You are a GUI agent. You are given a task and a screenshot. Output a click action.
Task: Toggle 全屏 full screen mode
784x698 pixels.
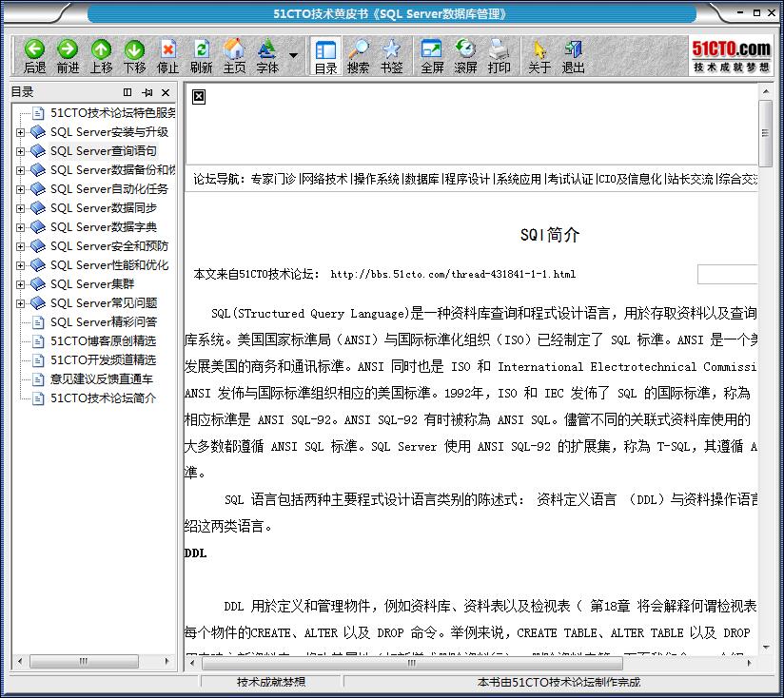(x=431, y=53)
